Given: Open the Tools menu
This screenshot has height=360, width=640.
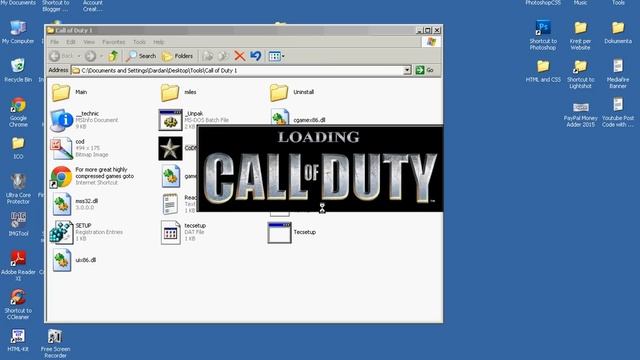Looking at the screenshot, I should pos(139,42).
